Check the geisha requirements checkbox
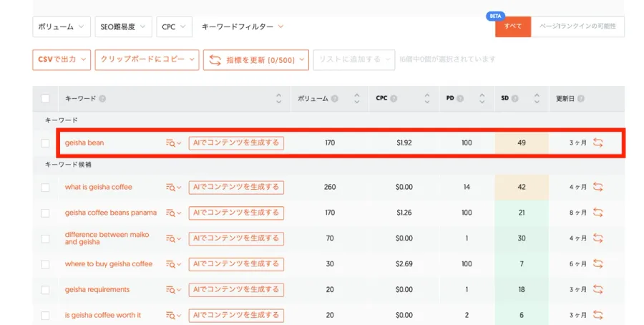The width and height of the screenshot is (644, 325). coord(45,290)
